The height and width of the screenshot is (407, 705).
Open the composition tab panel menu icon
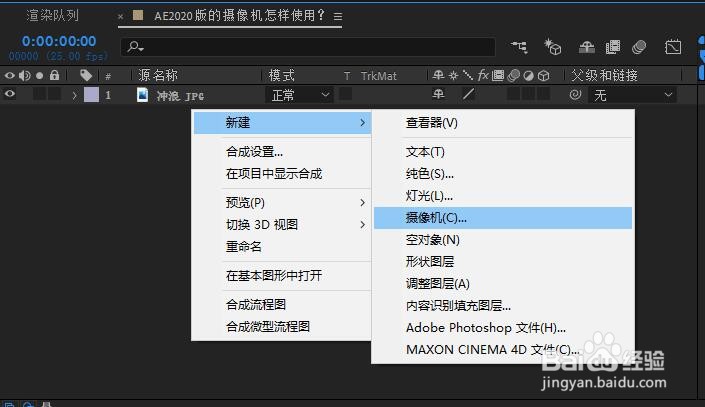click(x=338, y=17)
